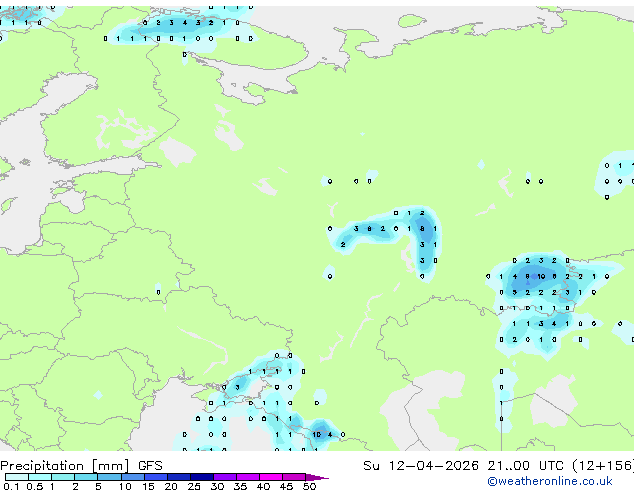Pick the legend swatch between 35 and 40
Viewport: 634px width, 490px height.
[x=248, y=477]
